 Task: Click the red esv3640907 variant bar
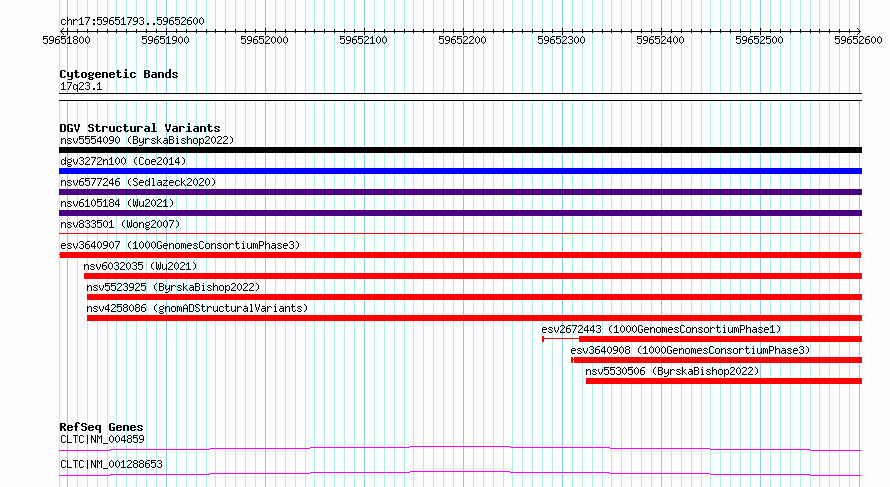[460, 255]
